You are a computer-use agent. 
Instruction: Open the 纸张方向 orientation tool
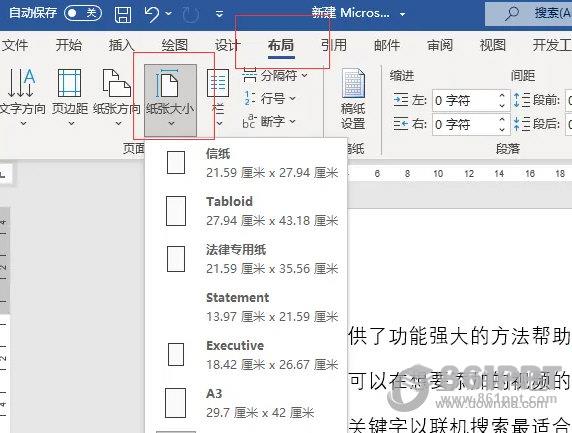coord(117,98)
